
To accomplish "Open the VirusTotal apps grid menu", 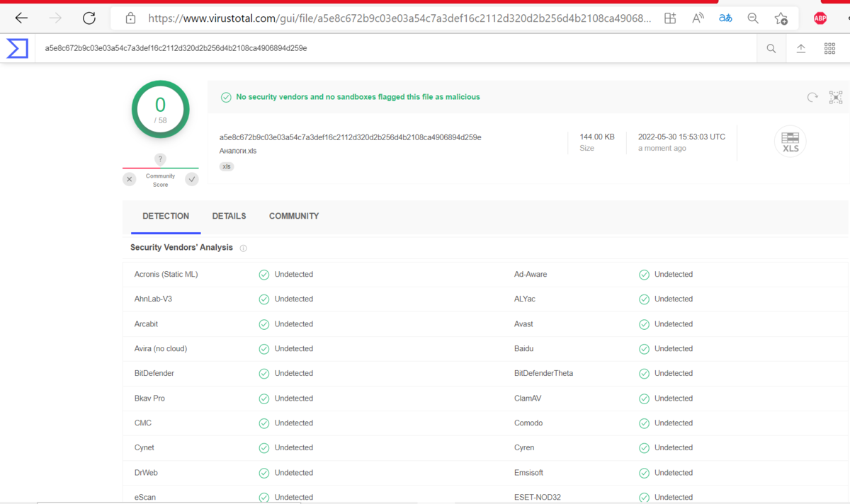I will pyautogui.click(x=829, y=48).
